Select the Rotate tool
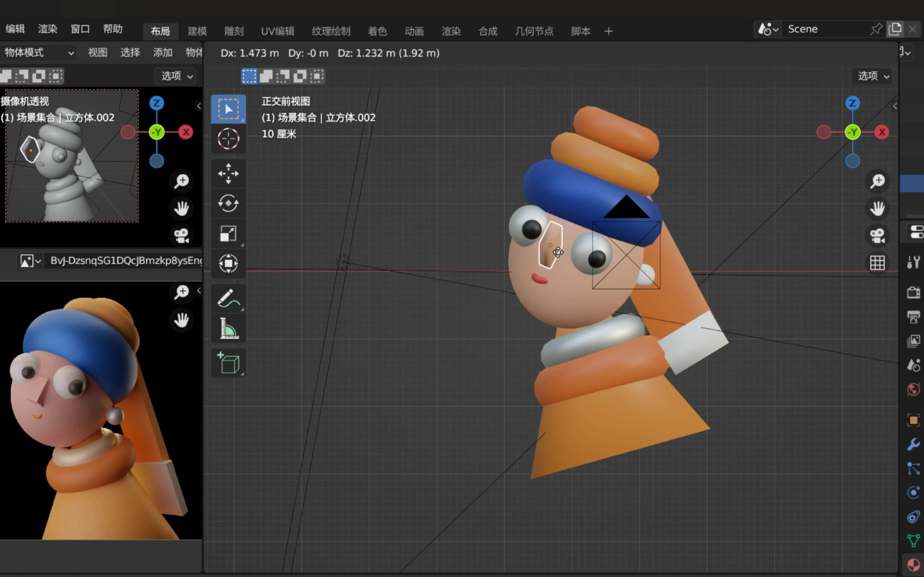Image resolution: width=924 pixels, height=577 pixels. [228, 203]
